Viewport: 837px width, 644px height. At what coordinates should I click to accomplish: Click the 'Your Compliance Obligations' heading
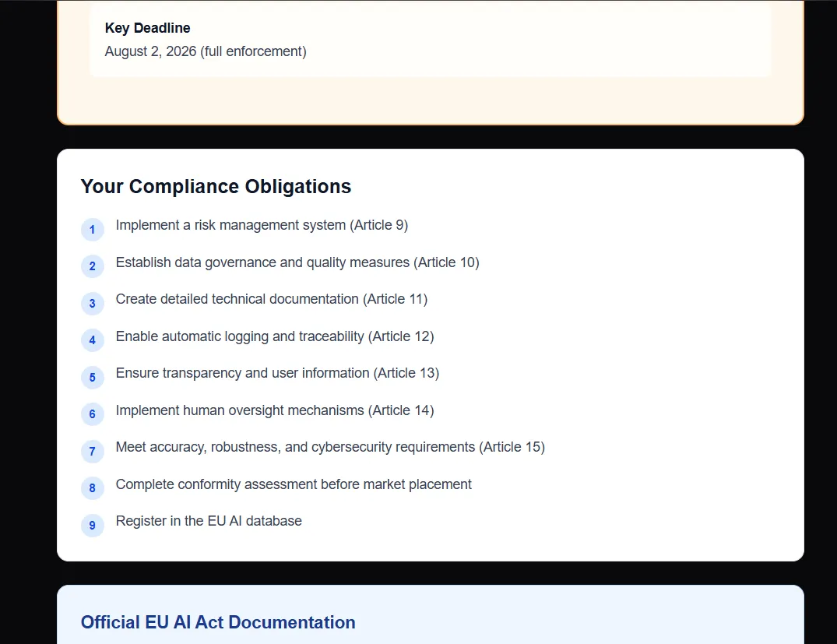point(216,186)
